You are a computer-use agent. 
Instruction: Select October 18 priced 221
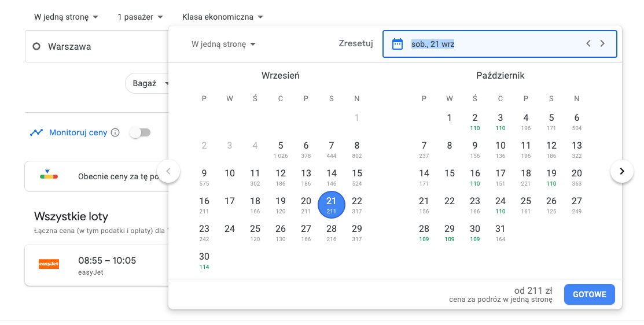(x=526, y=178)
